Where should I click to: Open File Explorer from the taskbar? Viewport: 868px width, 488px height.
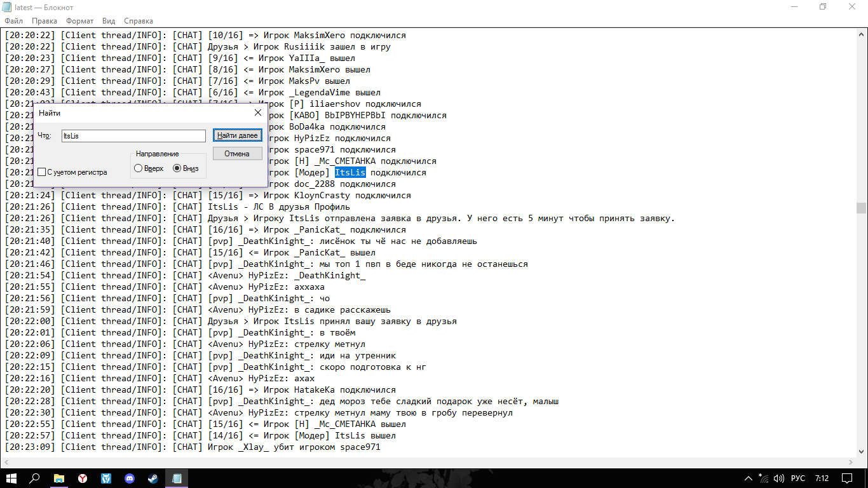pos(58,478)
